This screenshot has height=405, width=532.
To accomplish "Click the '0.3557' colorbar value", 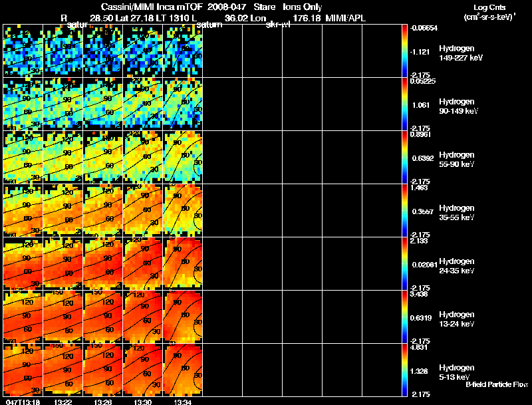I will 423,211.
